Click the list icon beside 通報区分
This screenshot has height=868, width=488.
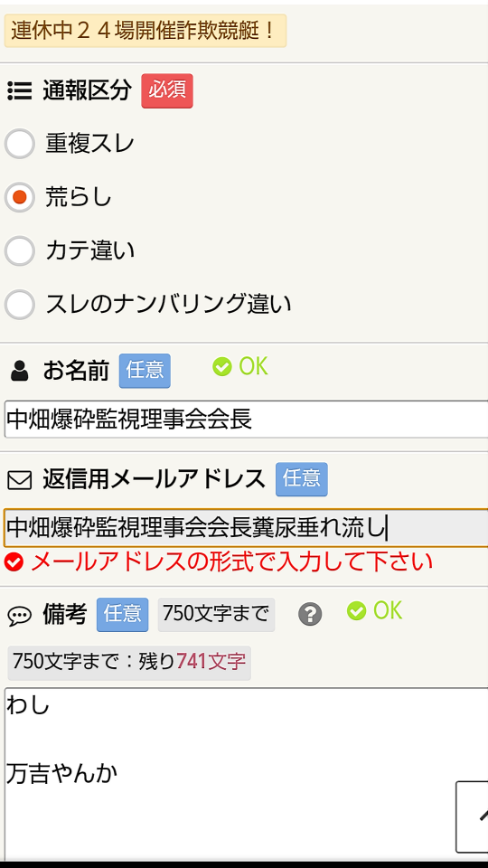coord(19,90)
